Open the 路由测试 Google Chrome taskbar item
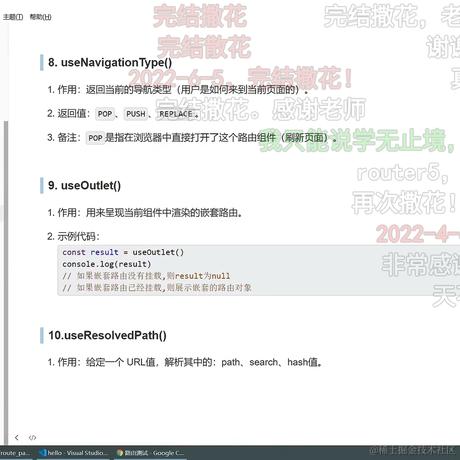Image resolution: width=460 pixels, height=460 pixels. point(150,453)
